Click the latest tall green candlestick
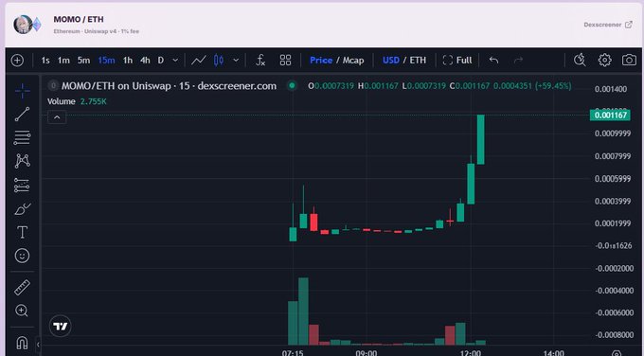This screenshot has width=644, height=356. [480, 139]
